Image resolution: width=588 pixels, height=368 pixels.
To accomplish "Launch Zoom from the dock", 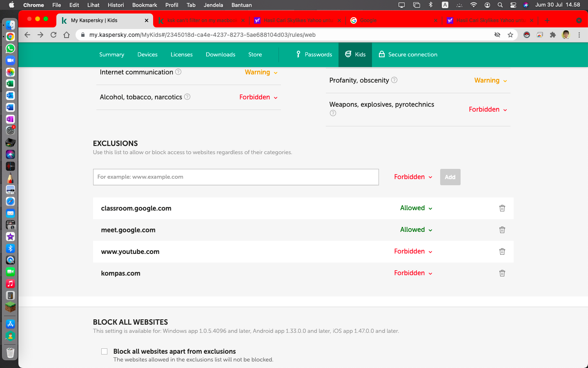I will click(x=10, y=60).
